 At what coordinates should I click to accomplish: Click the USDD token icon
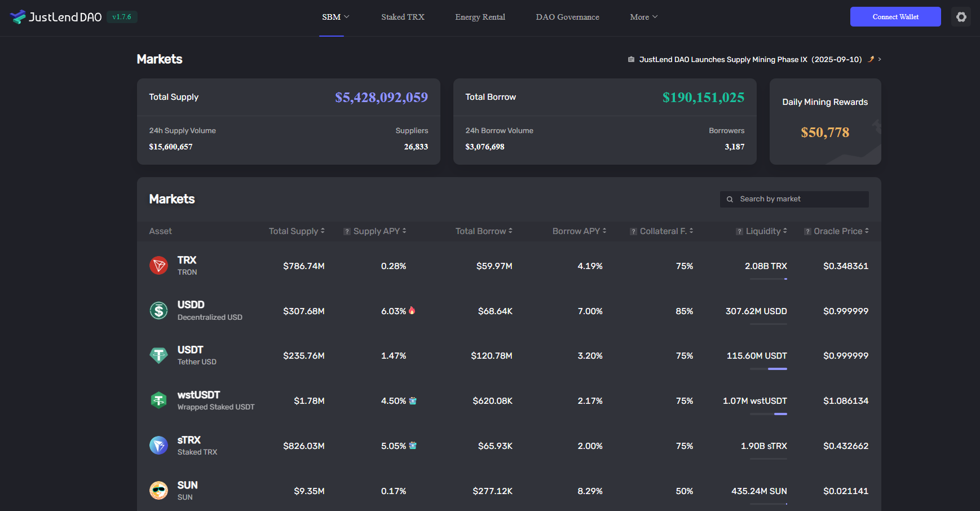[158, 311]
